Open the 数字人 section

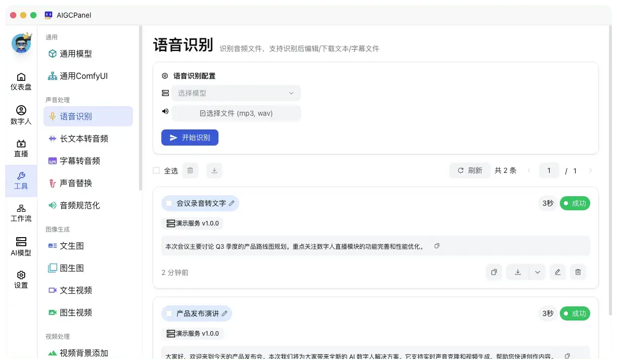21,116
